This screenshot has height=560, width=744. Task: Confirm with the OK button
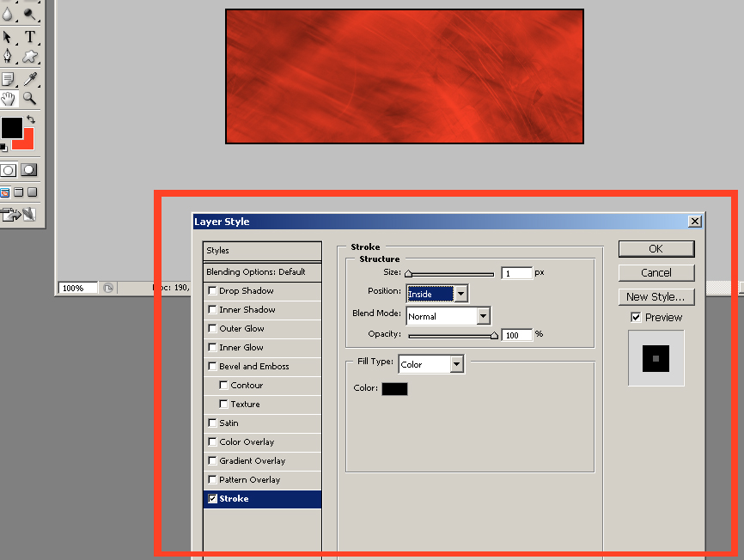point(656,249)
